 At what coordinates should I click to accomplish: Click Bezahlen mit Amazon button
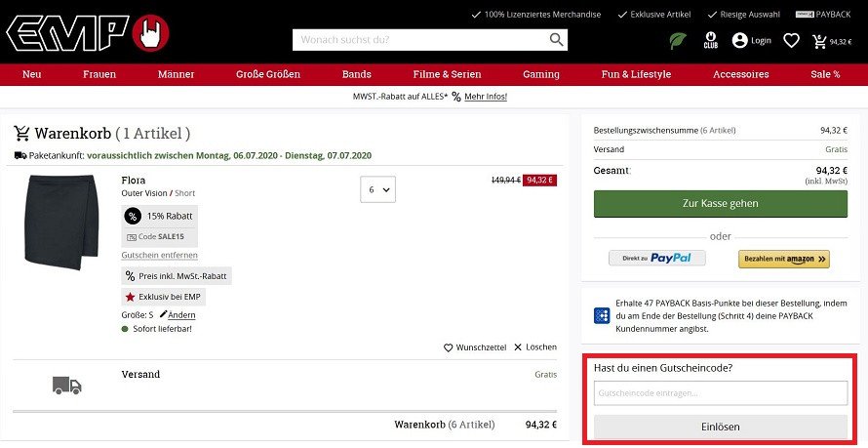784,259
